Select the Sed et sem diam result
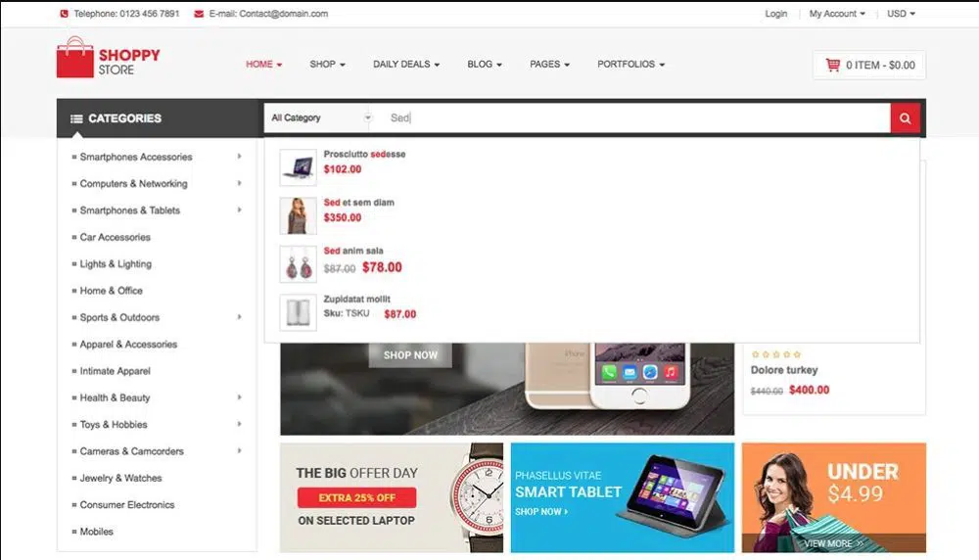The width and height of the screenshot is (979, 560). [x=359, y=203]
